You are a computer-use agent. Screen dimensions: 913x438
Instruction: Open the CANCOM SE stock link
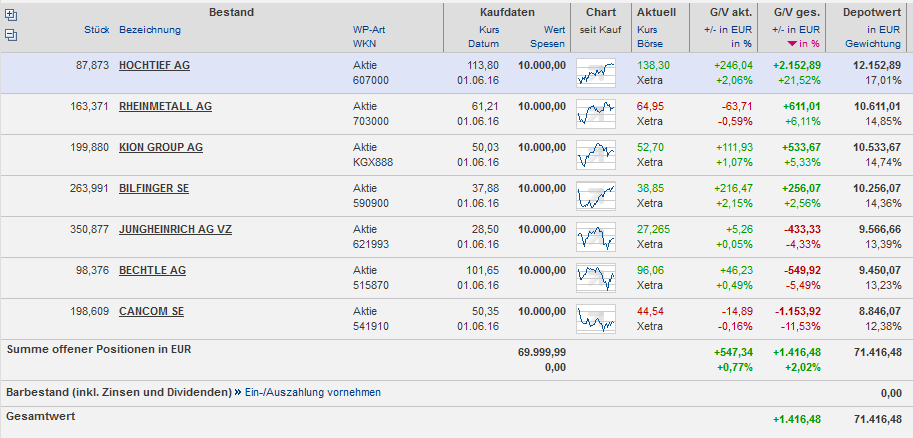tap(151, 311)
